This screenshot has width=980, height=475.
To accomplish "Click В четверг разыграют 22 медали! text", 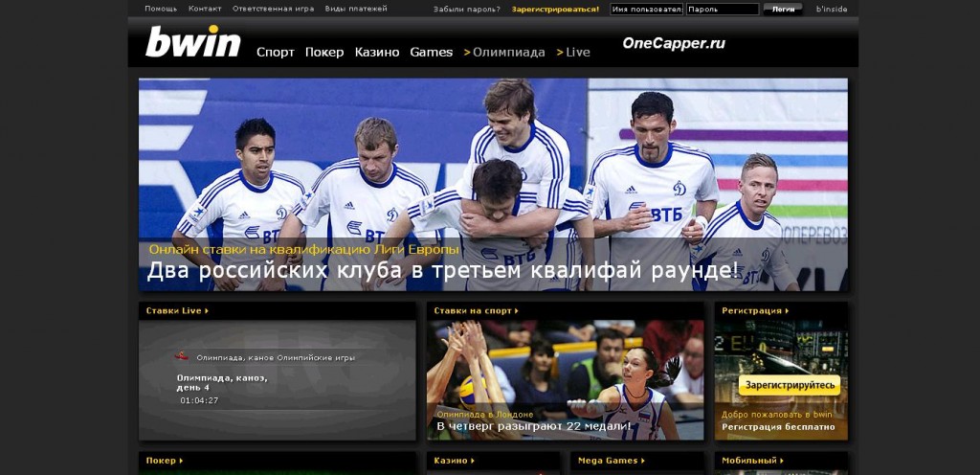I will click(x=534, y=427).
